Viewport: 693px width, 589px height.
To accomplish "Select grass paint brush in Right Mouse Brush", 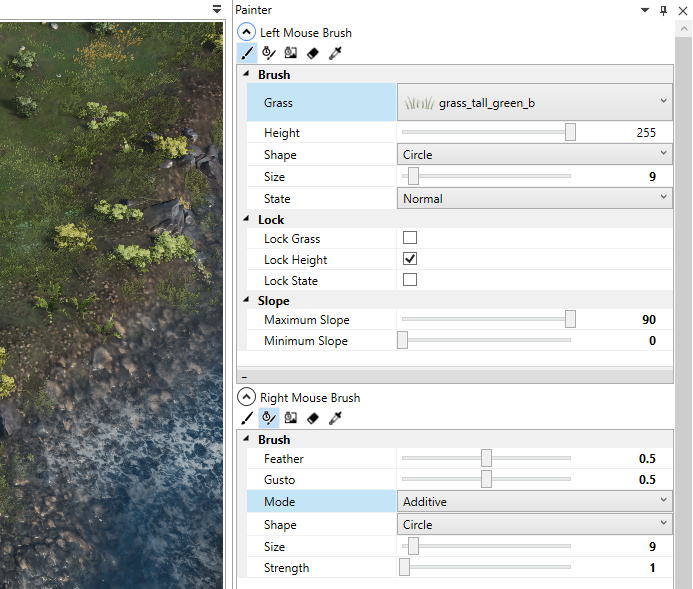I will click(247, 418).
